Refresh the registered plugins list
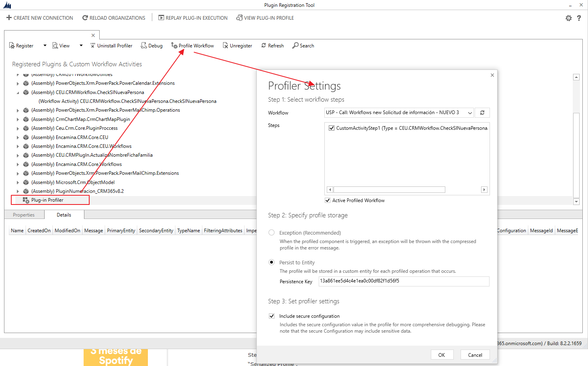This screenshot has width=588, height=366. pyautogui.click(x=272, y=46)
